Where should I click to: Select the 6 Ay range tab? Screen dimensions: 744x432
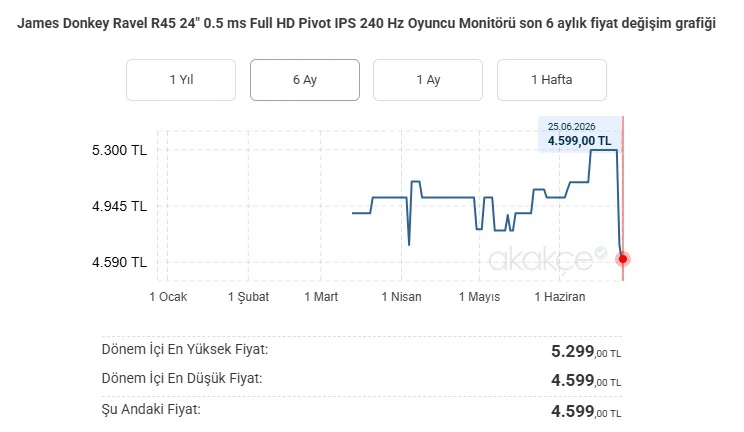coord(305,80)
